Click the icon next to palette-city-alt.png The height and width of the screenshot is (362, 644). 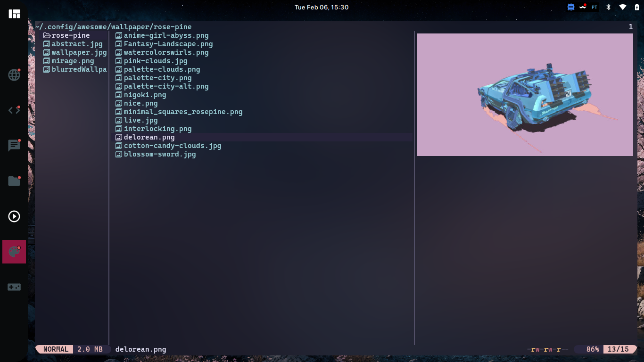tap(119, 86)
